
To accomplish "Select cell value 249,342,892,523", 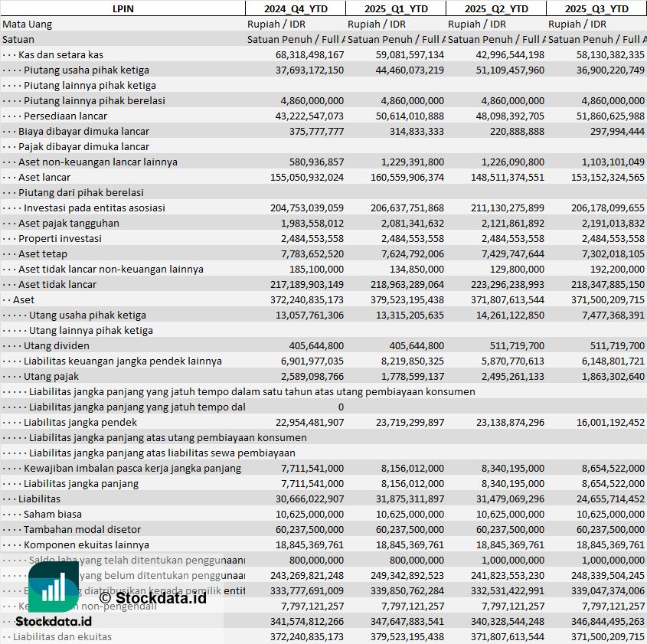I will coord(407,576).
